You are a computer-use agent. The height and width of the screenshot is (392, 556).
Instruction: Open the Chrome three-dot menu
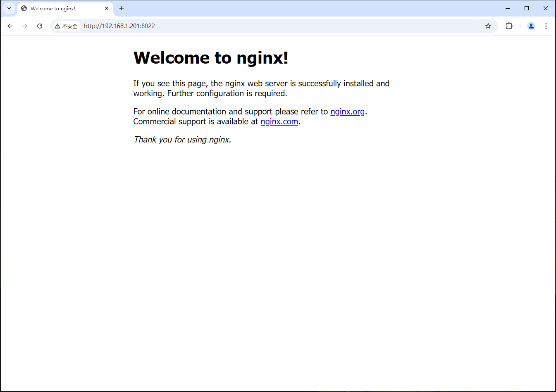tap(546, 26)
